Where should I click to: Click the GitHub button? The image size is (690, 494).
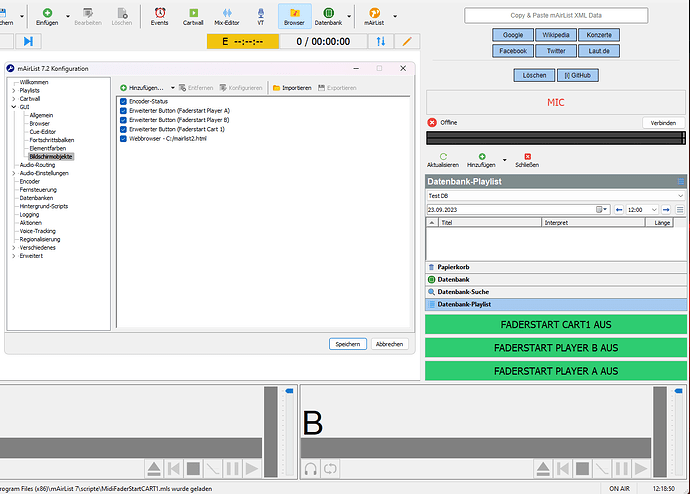click(578, 75)
